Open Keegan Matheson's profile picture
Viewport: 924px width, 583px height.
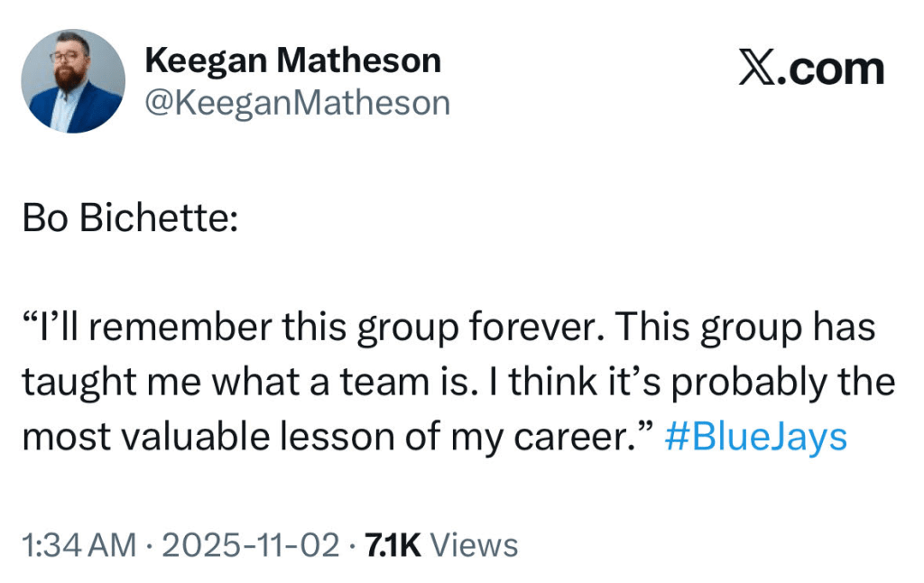[73, 80]
